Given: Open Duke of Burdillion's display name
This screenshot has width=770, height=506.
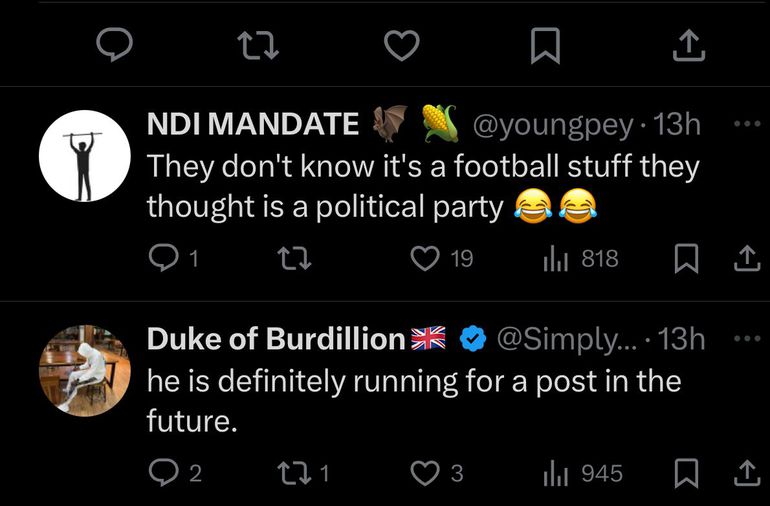Looking at the screenshot, I should 275,339.
